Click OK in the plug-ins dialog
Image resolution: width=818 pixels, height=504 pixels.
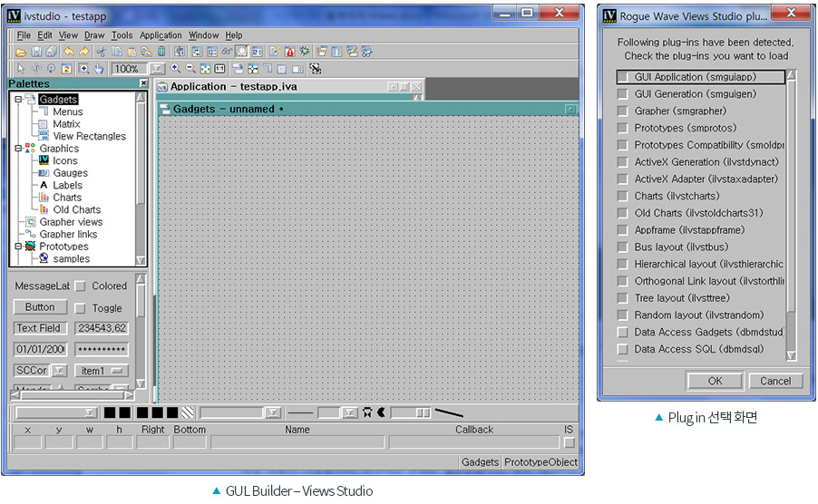(715, 381)
